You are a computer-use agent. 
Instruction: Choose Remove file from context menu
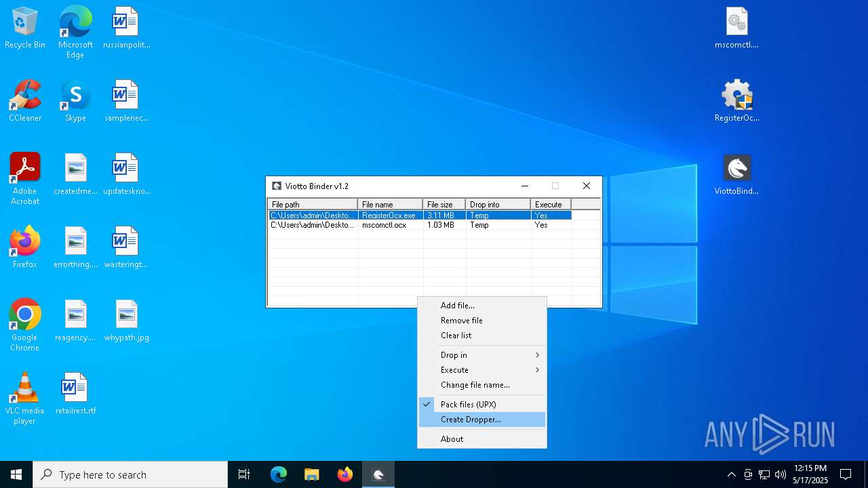(x=481, y=321)
